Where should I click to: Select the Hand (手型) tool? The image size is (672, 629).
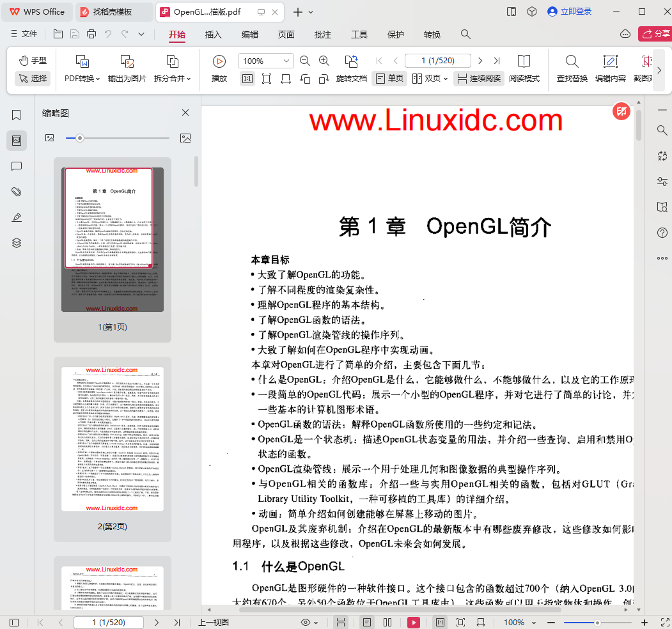click(33, 61)
